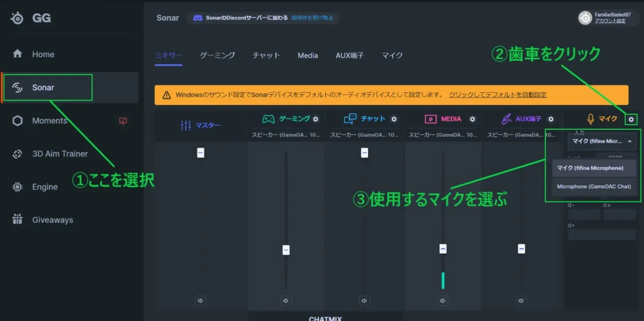The width and height of the screenshot is (644, 321).
Task: Click the チャット volume slider handle
Action: point(364,153)
